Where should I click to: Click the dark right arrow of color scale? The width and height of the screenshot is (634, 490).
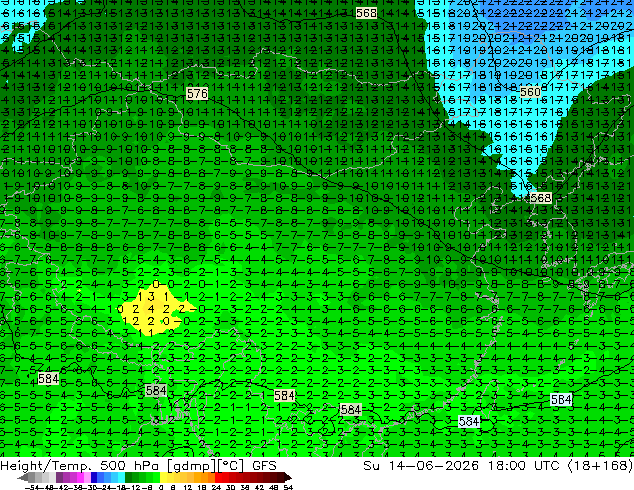click(287, 478)
